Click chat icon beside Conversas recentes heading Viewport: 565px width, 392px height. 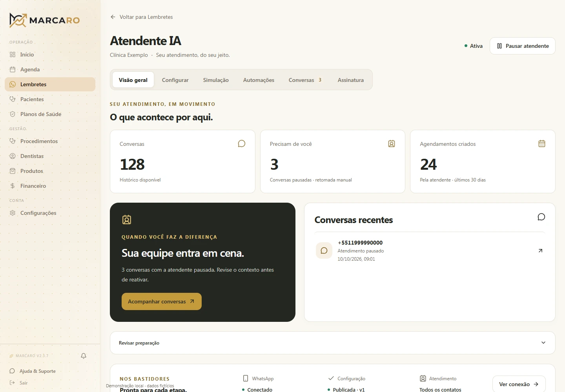541,217
